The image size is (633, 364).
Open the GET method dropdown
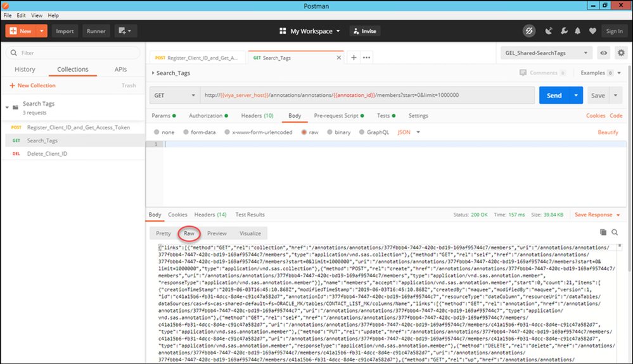coord(174,95)
